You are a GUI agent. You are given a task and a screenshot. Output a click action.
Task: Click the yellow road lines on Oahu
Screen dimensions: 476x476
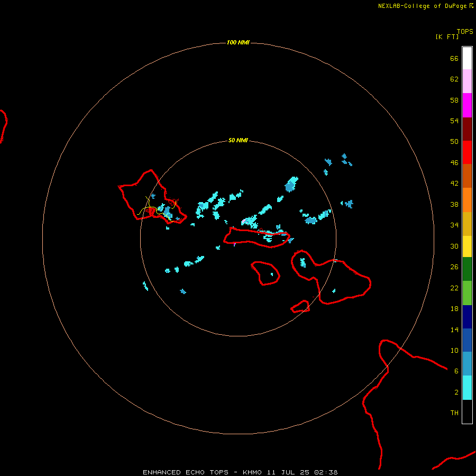pos(157,209)
